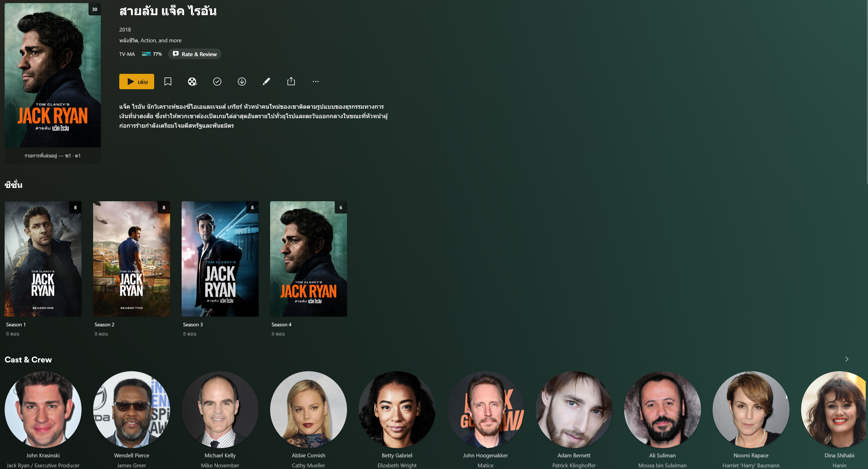This screenshot has height=469, width=868.
Task: Click the yellow Play button
Action: pyautogui.click(x=136, y=81)
